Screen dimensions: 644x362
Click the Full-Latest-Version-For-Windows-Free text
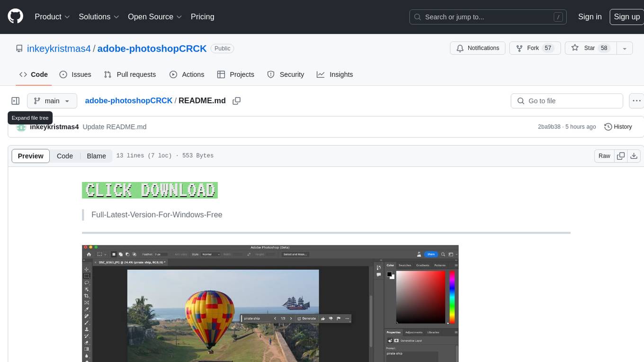(157, 215)
